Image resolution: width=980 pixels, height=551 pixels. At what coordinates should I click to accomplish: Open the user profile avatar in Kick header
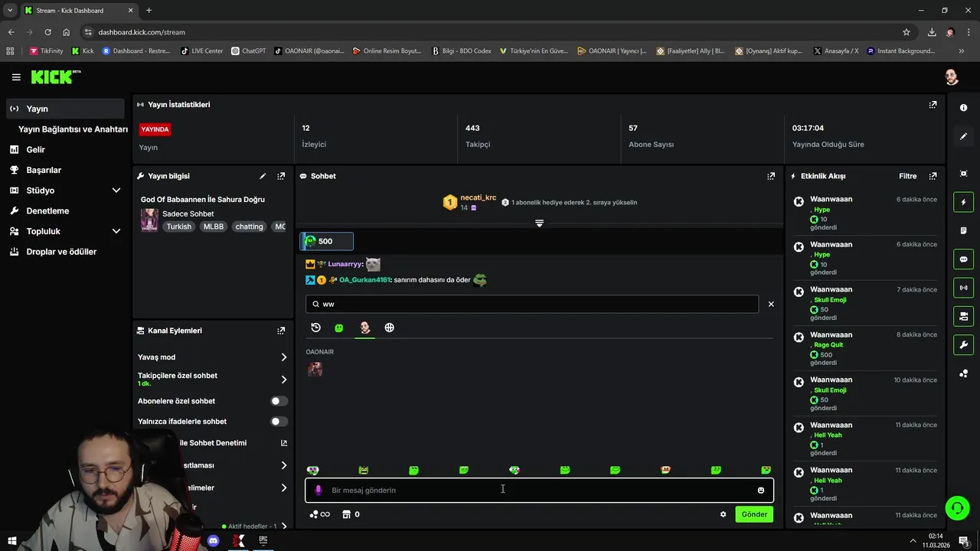pos(951,77)
